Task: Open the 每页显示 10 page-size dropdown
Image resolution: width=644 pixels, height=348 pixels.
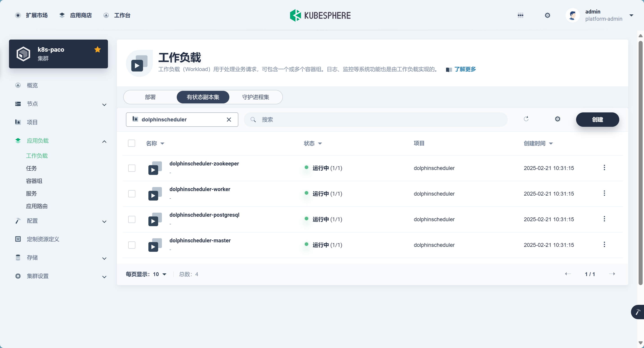Action: 160,274
